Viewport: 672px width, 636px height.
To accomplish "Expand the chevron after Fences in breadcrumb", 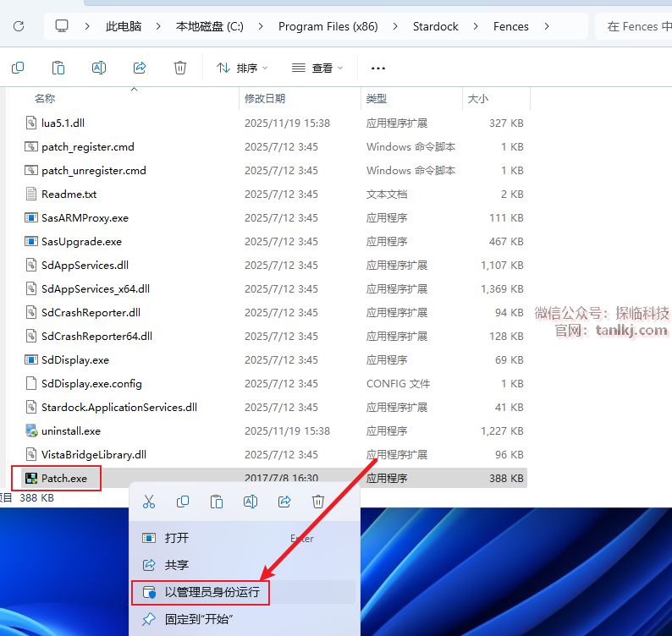I will [548, 26].
